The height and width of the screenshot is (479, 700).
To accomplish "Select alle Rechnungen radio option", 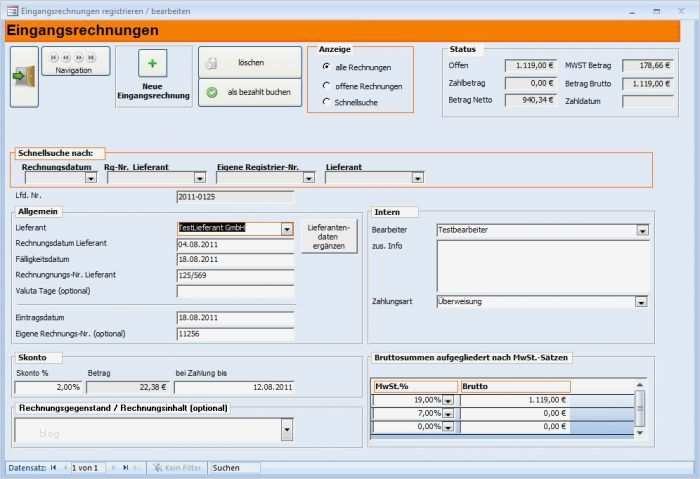I will pyautogui.click(x=326, y=67).
